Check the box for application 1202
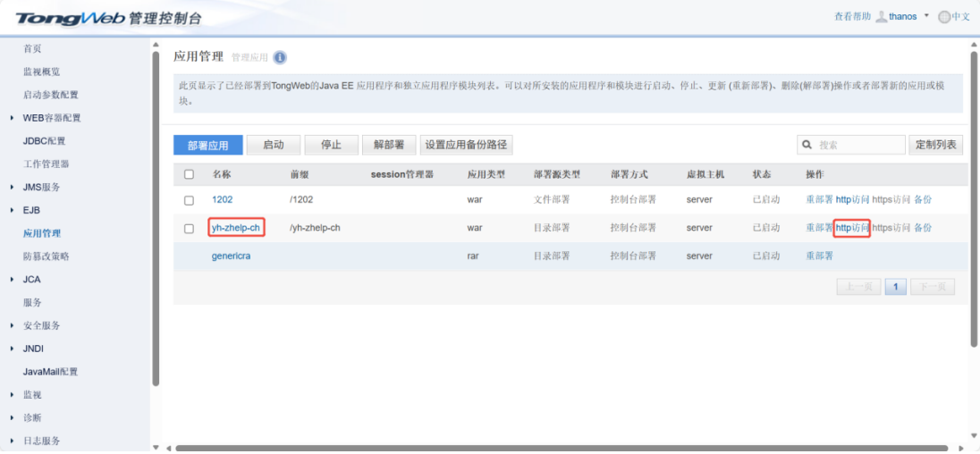The height and width of the screenshot is (454, 980). click(x=189, y=200)
